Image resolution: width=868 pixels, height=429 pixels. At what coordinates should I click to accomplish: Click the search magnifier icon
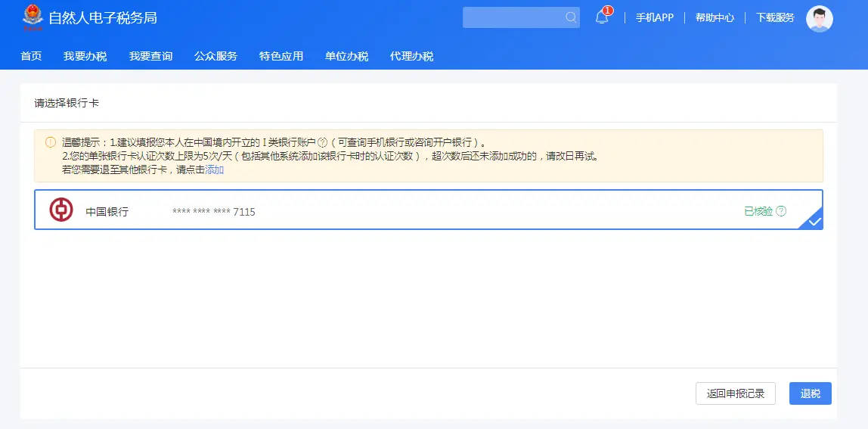point(571,17)
